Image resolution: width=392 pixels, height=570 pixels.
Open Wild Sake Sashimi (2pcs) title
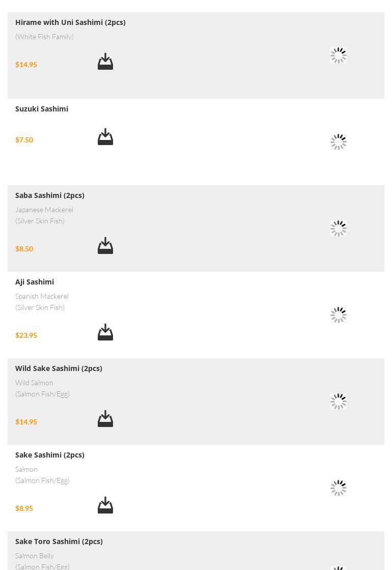click(x=59, y=368)
